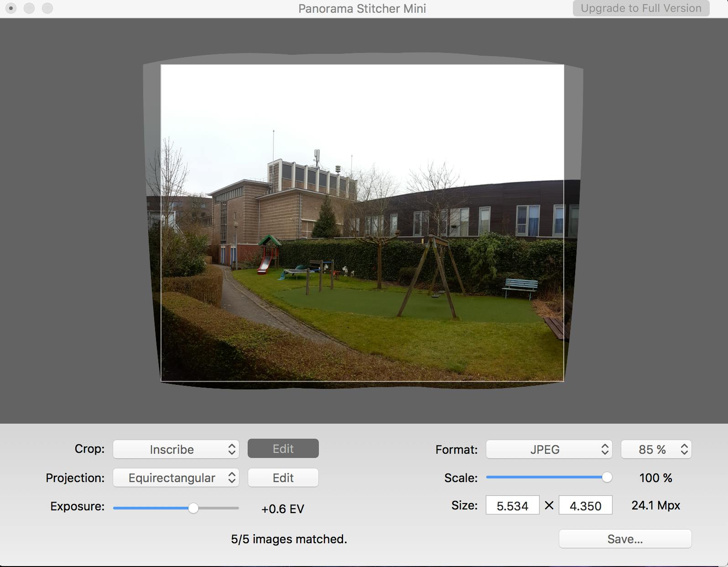Click the +0.6 EV exposure value

click(x=283, y=509)
